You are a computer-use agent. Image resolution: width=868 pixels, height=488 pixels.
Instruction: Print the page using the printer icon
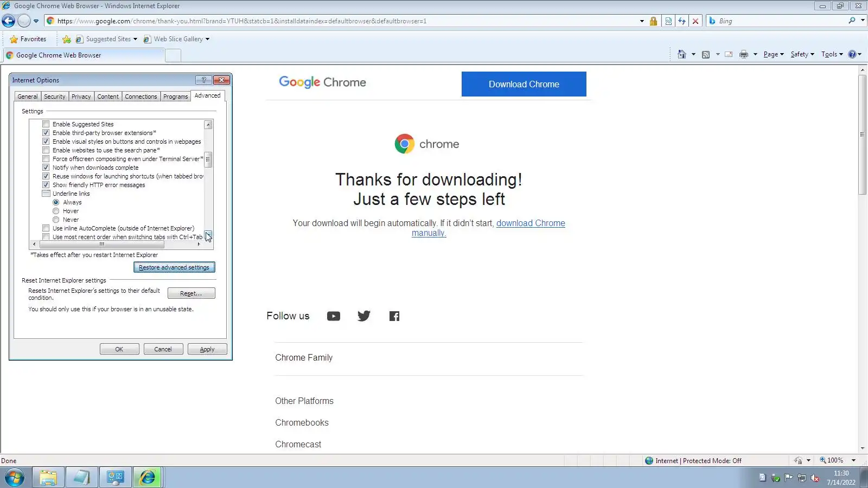click(744, 54)
